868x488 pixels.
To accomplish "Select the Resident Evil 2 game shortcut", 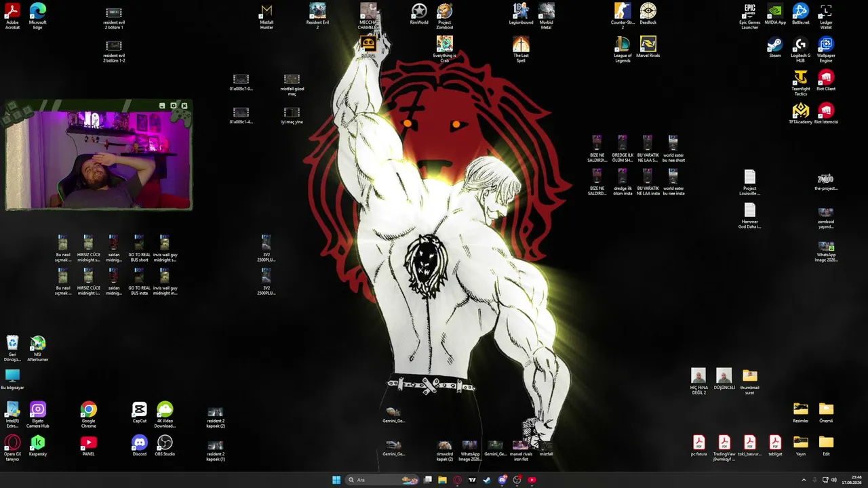I will point(317,16).
